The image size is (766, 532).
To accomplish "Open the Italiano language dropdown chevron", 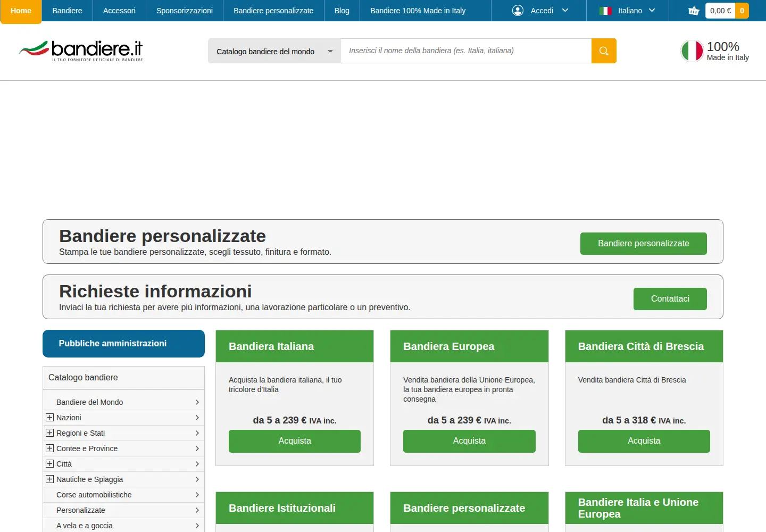I will click(x=652, y=11).
